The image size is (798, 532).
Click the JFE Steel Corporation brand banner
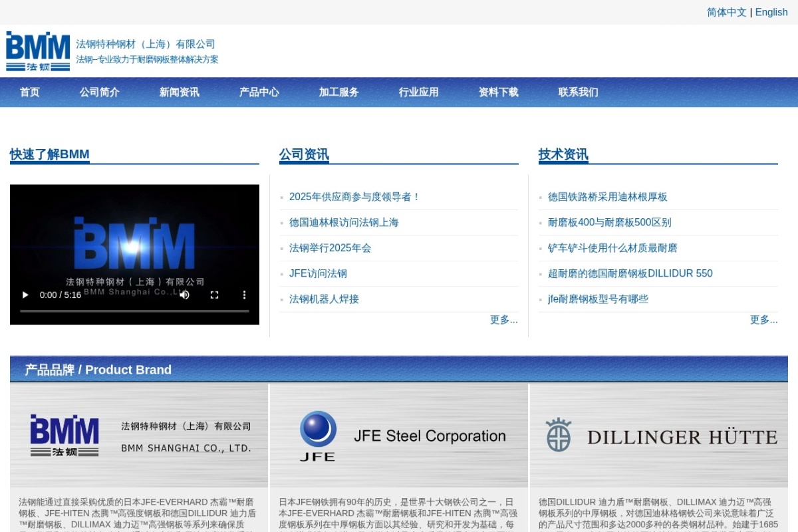399,436
